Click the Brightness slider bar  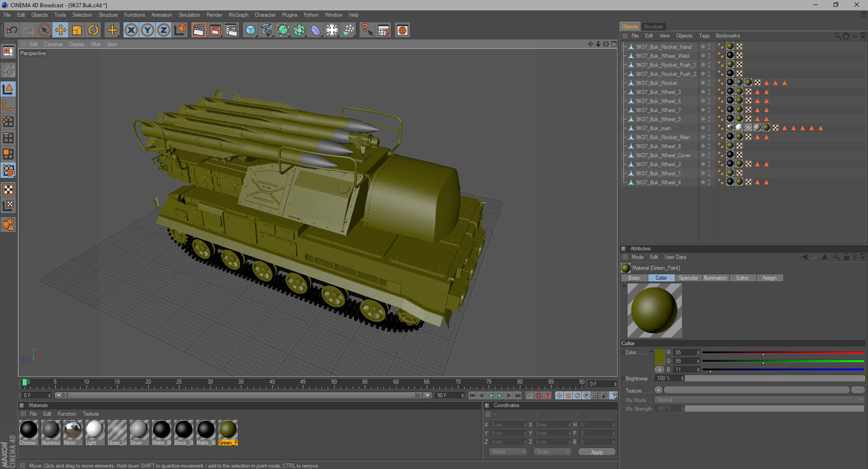[774, 378]
